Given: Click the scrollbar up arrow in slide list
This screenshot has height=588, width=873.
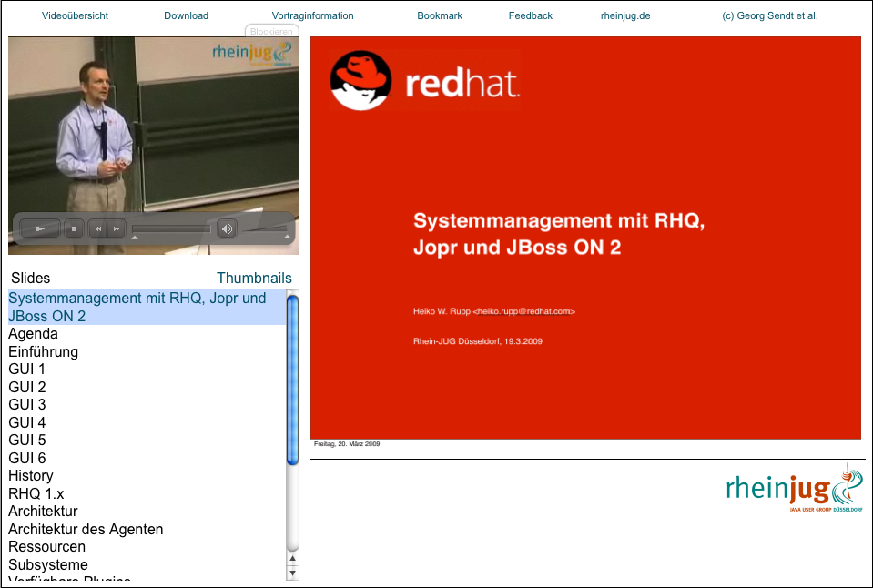Looking at the screenshot, I should click(x=293, y=558).
